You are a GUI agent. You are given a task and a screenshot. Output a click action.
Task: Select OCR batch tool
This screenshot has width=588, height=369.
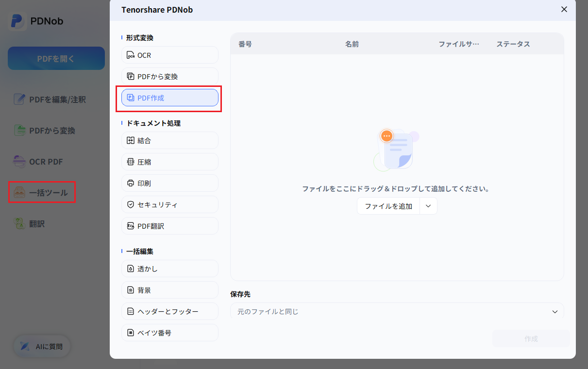pyautogui.click(x=170, y=55)
